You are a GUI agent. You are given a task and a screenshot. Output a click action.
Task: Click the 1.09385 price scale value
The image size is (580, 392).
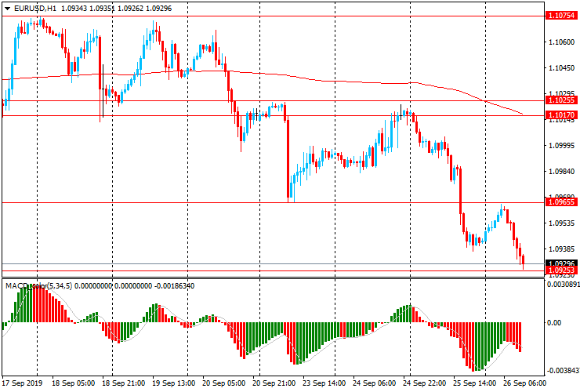tap(561, 249)
